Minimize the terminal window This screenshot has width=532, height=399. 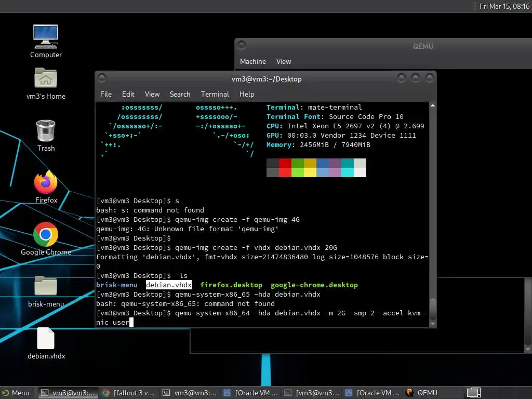pyautogui.click(x=402, y=78)
